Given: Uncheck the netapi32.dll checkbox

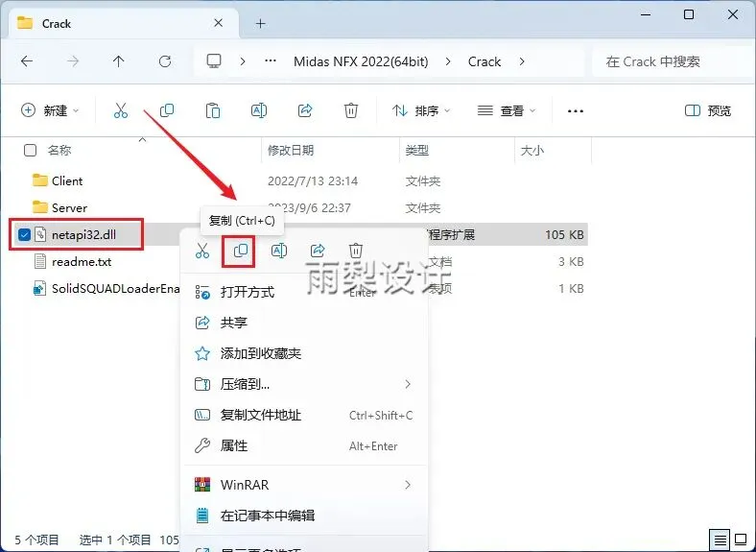Looking at the screenshot, I should [x=24, y=234].
